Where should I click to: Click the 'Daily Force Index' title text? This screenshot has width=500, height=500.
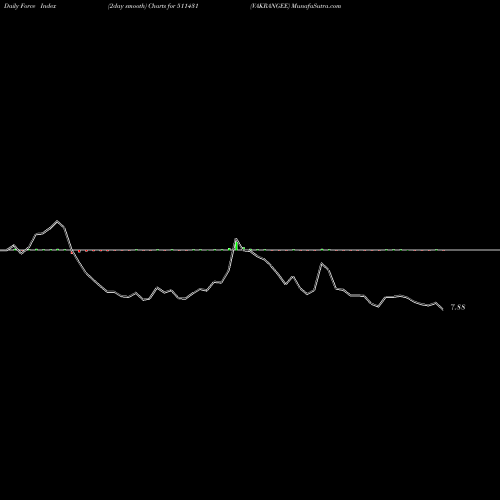(x=30, y=6)
